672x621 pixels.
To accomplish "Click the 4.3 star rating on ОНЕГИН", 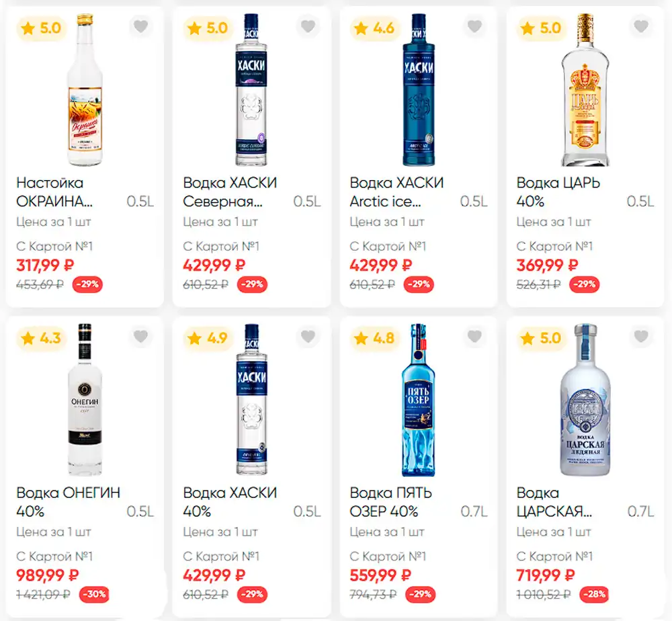I will [x=41, y=338].
